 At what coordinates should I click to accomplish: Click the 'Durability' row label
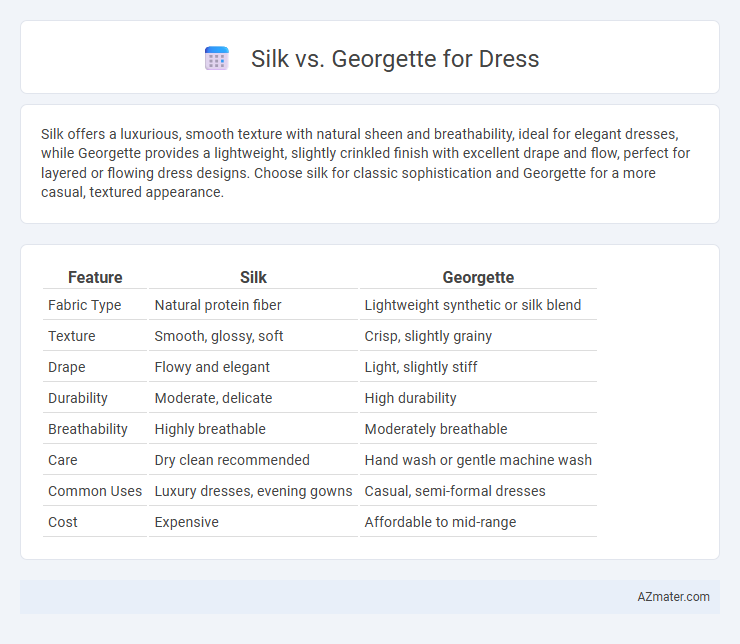pos(77,398)
